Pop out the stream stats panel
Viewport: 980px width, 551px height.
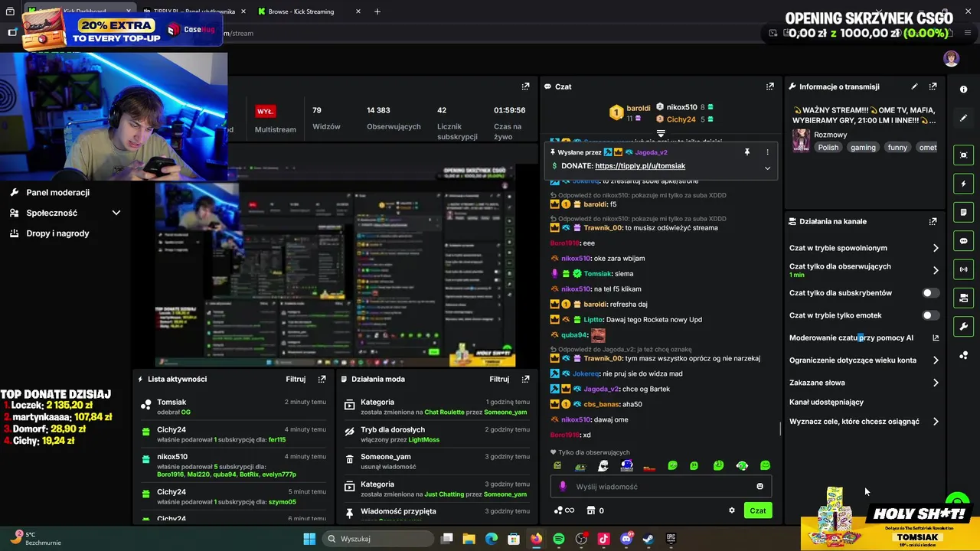(x=525, y=86)
